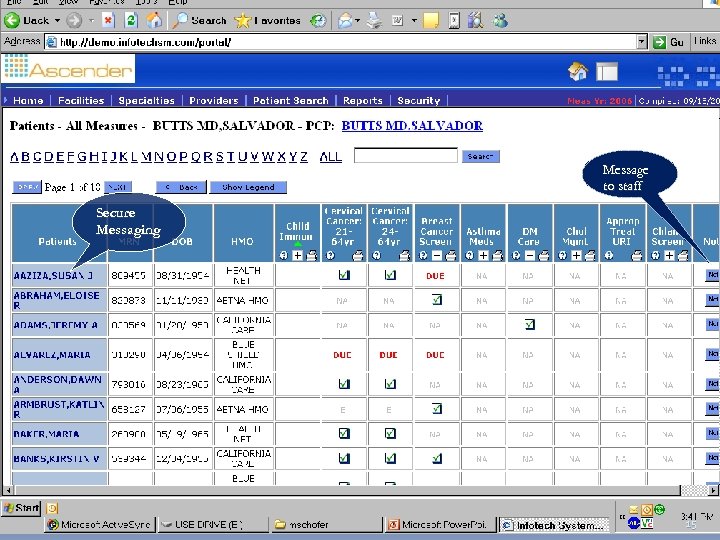720x540 pixels.
Task: Expand the Chol Mgmt plus button
Action: tap(577, 256)
